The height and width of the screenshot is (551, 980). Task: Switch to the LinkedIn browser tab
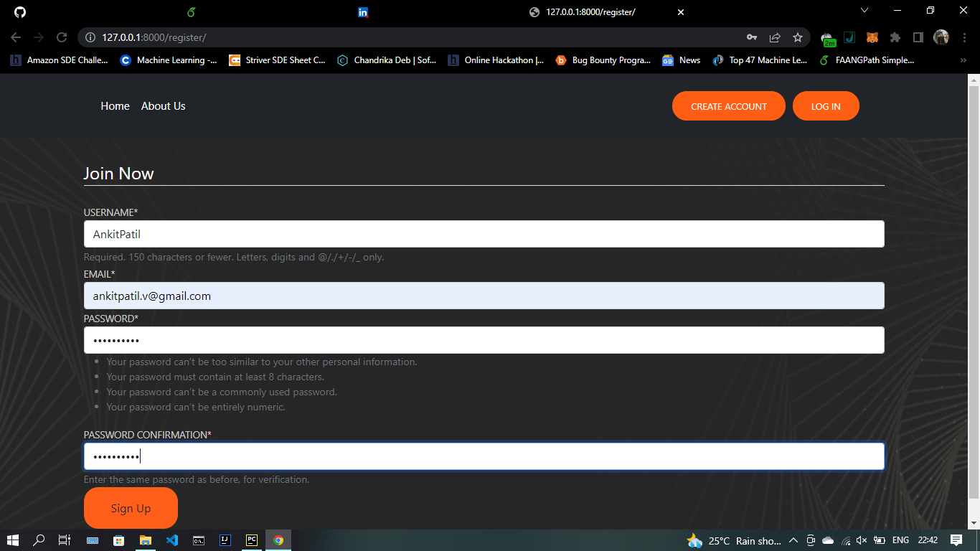coord(363,12)
